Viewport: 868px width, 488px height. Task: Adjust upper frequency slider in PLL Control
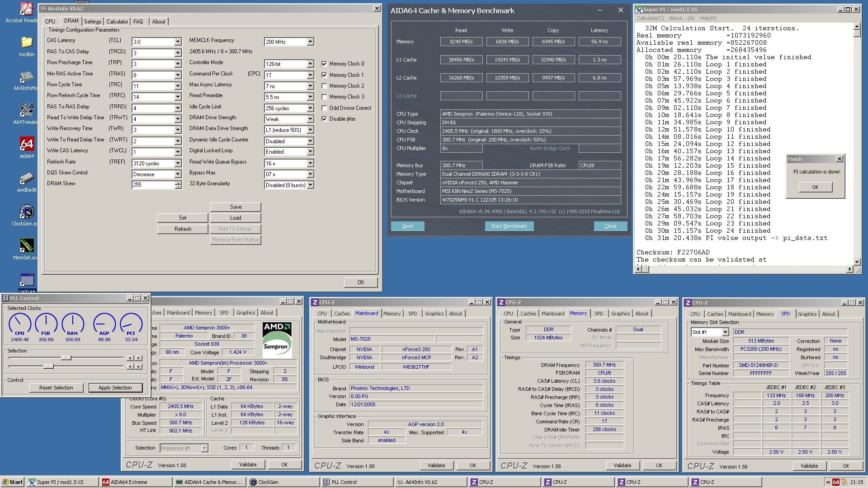coord(66,358)
